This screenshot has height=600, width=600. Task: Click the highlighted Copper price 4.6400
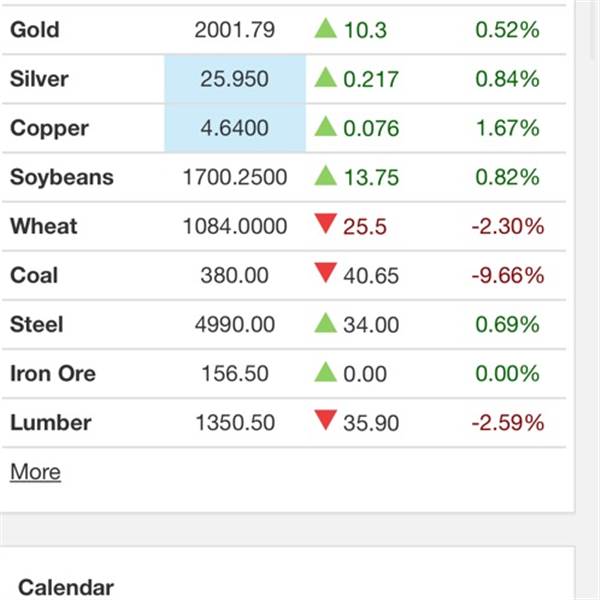pos(235,128)
